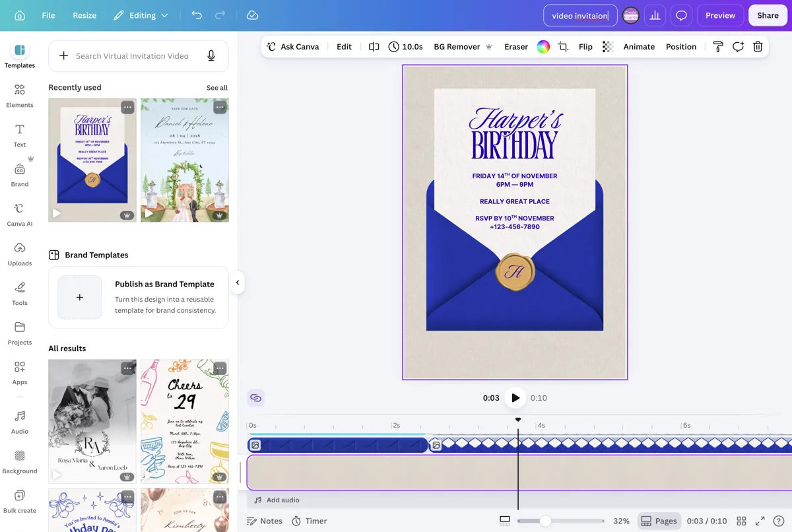Delete element with trash icon
The height and width of the screenshot is (532, 792).
click(x=758, y=47)
